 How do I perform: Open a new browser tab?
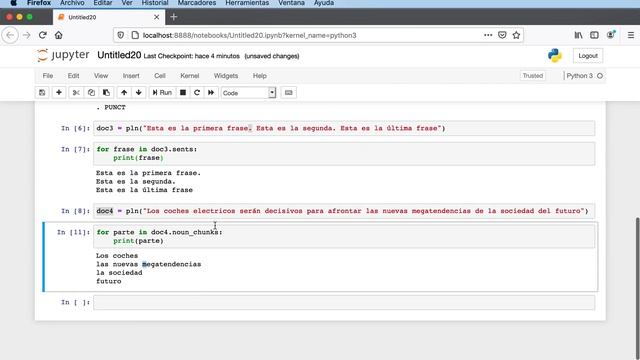(x=173, y=17)
